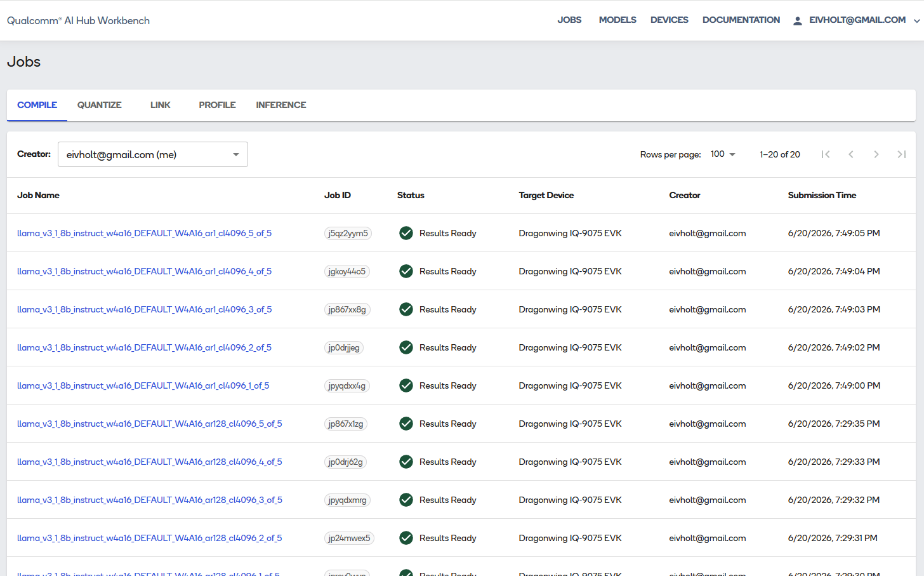Open Devices in the top navigation
This screenshot has height=576, width=924.
(670, 20)
